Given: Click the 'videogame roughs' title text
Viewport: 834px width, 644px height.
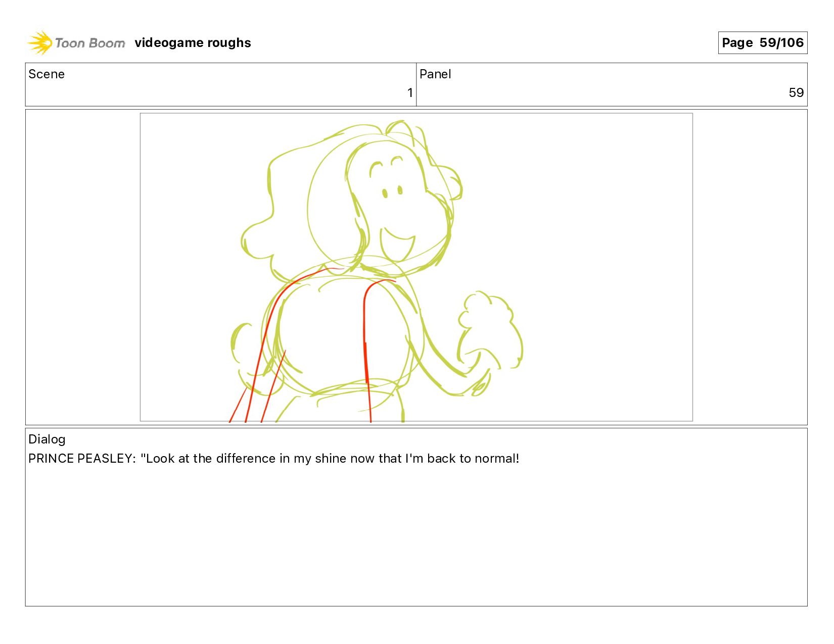Looking at the screenshot, I should point(193,43).
